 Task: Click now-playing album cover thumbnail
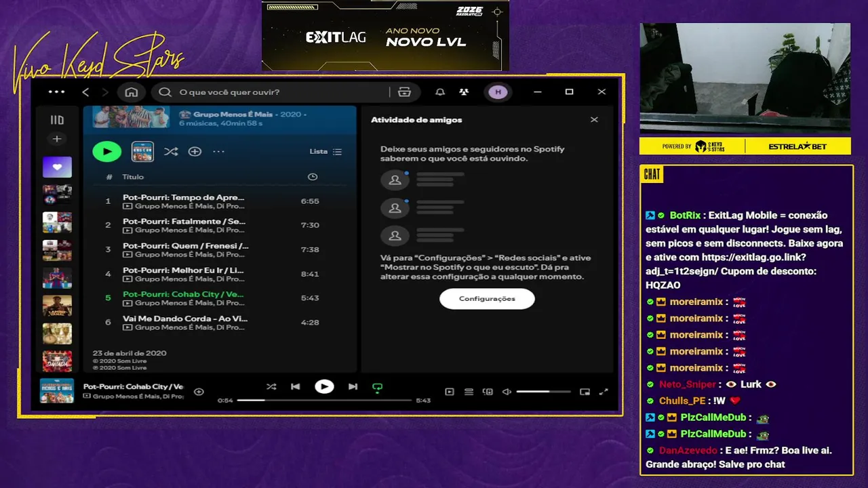57,391
